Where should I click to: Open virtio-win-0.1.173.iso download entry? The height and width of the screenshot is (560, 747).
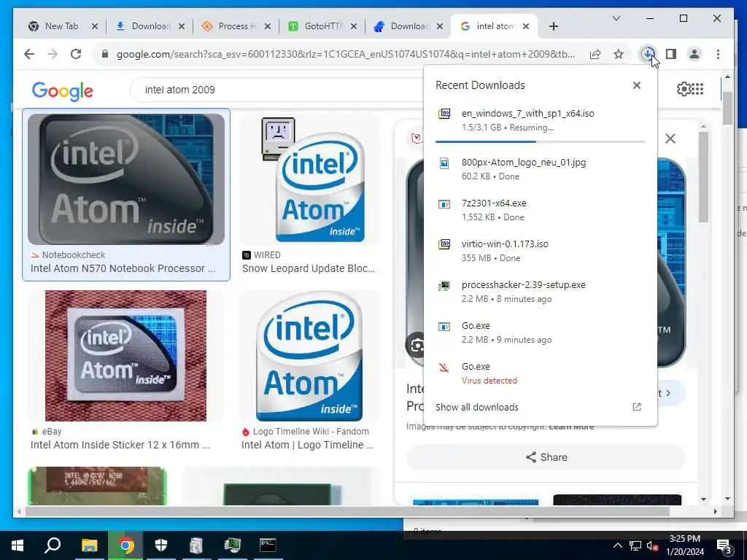tap(540, 251)
